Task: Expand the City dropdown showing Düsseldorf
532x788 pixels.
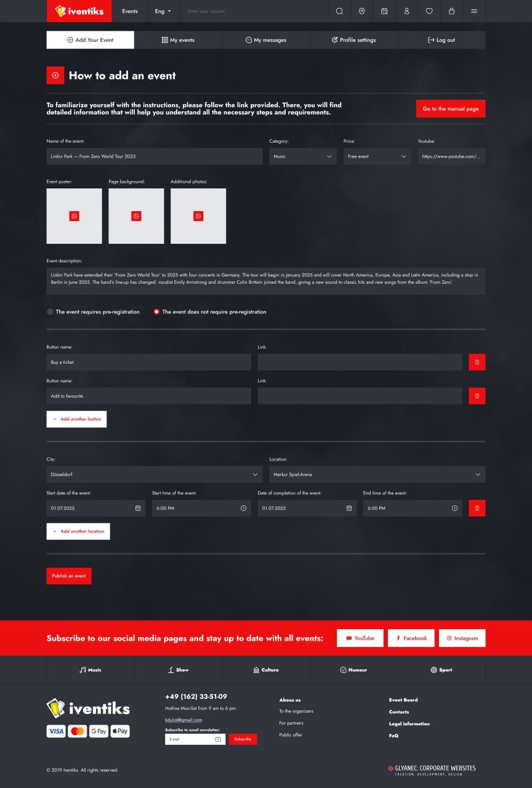Action: click(155, 475)
